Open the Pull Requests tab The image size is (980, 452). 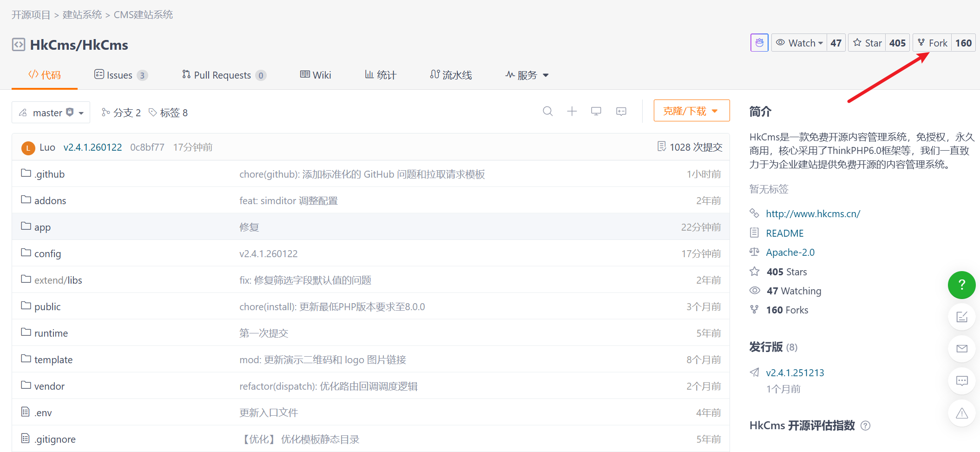pos(223,75)
